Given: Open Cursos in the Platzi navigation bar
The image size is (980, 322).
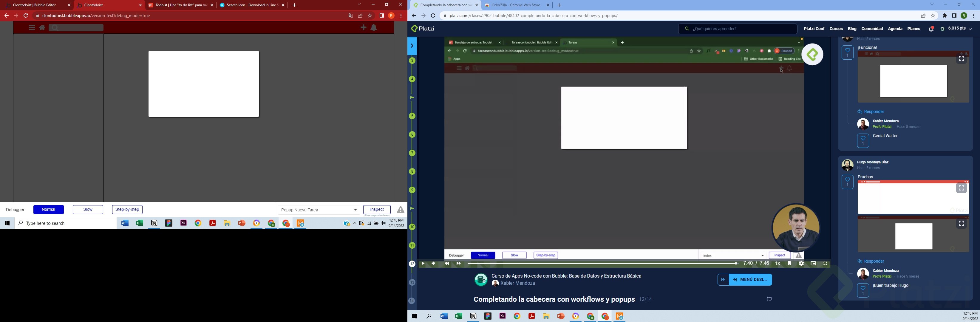Looking at the screenshot, I should (836, 29).
